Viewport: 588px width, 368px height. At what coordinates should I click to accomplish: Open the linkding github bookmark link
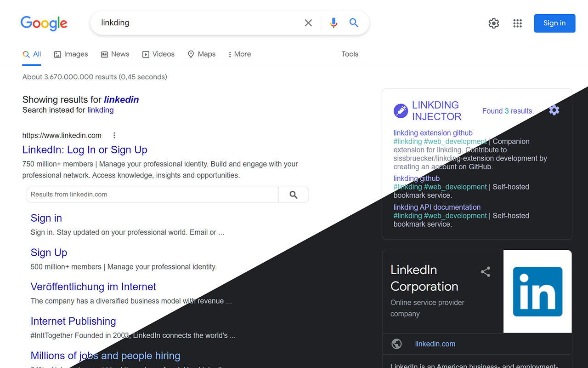click(x=416, y=178)
